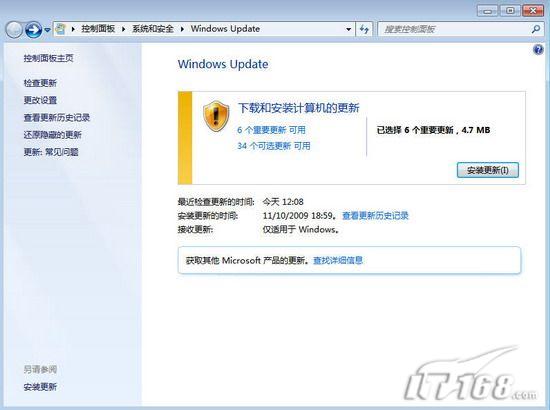Image resolution: width=550 pixels, height=410 pixels.
Task: Click the 安装更新(I) button
Action: pos(488,170)
